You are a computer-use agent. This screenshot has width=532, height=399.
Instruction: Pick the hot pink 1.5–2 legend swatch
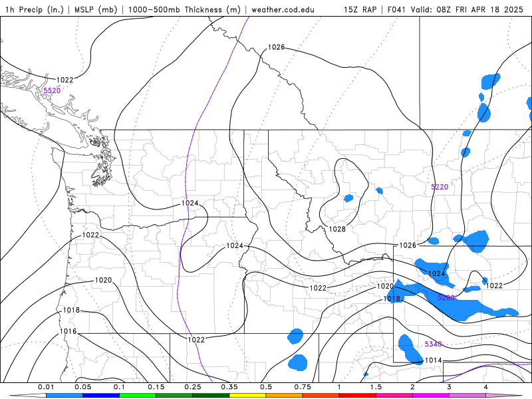[394, 395]
